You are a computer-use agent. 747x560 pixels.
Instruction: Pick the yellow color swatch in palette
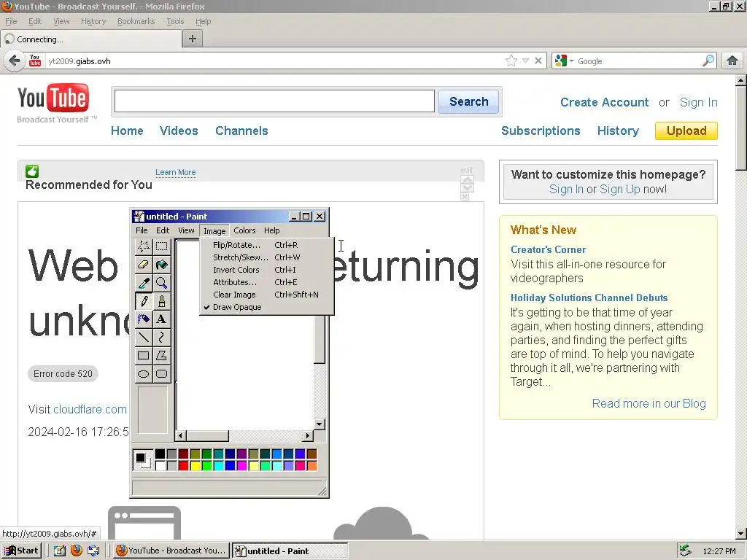196,465
